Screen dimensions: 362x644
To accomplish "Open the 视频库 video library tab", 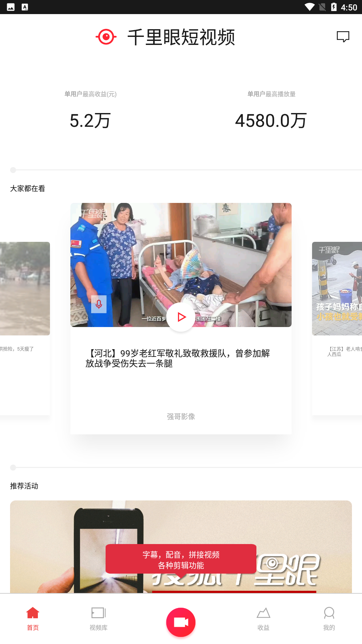I will pyautogui.click(x=99, y=619).
